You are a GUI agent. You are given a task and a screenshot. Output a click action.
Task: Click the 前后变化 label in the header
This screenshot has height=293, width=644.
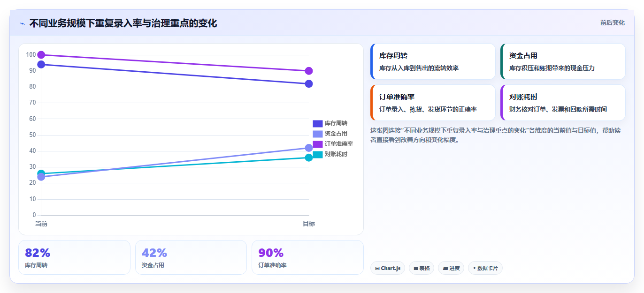click(612, 23)
